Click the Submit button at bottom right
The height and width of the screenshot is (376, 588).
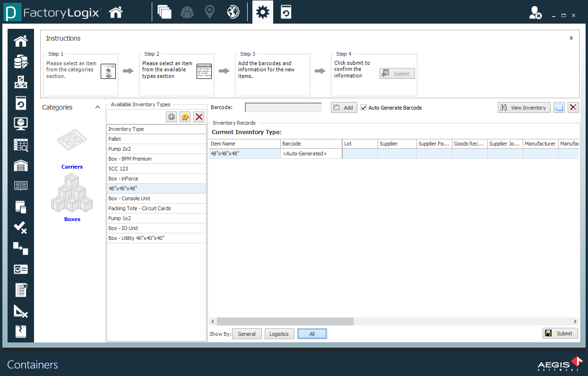coord(560,333)
